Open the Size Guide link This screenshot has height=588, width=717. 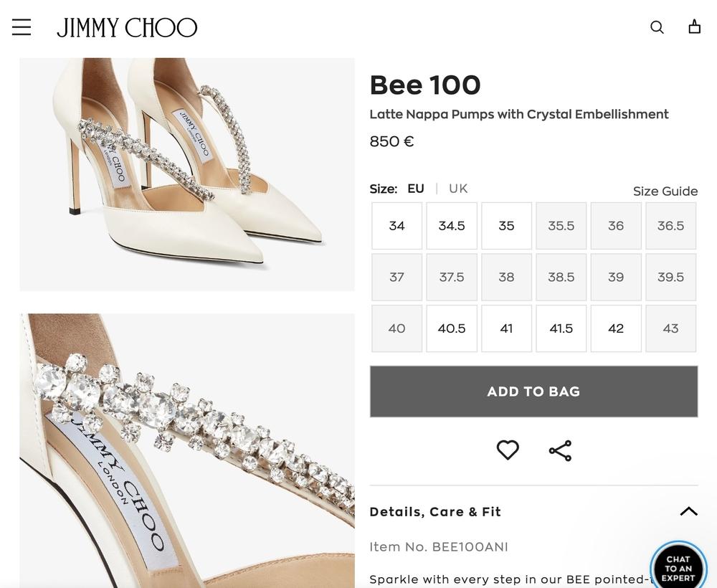click(x=665, y=191)
